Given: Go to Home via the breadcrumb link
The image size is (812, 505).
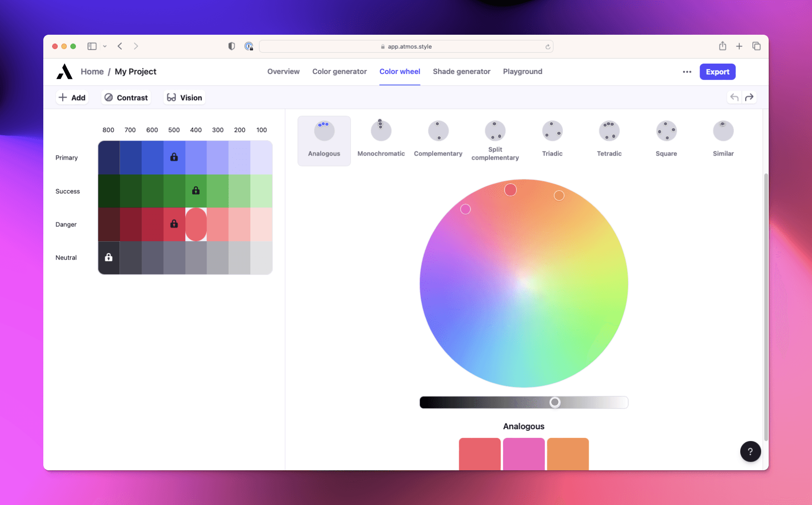Looking at the screenshot, I should (92, 71).
